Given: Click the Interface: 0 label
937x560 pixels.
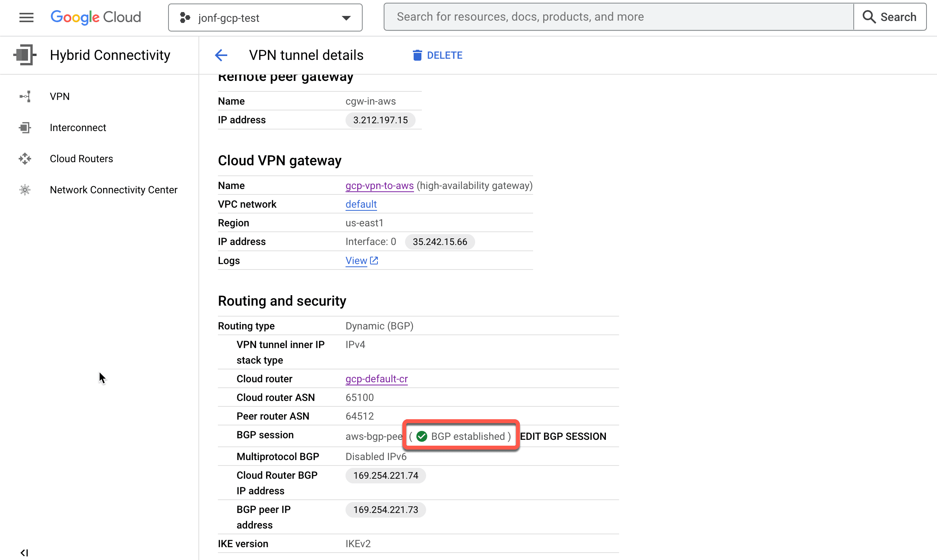Looking at the screenshot, I should tap(371, 241).
